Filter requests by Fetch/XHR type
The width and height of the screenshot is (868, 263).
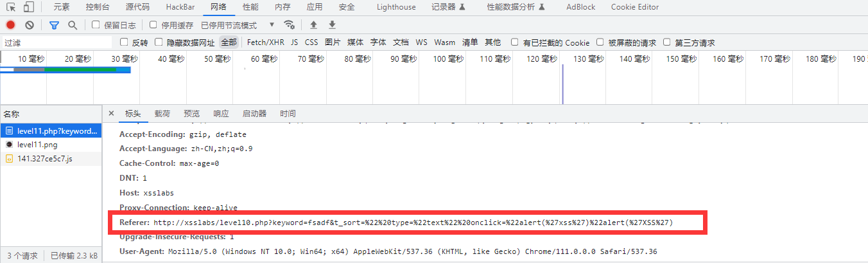[265, 42]
